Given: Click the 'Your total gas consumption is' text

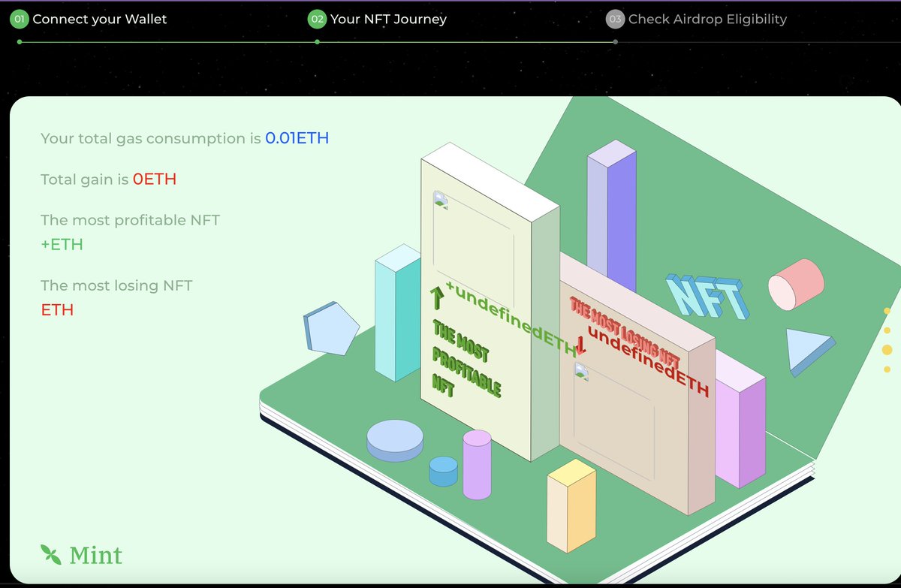Looking at the screenshot, I should (x=151, y=138).
